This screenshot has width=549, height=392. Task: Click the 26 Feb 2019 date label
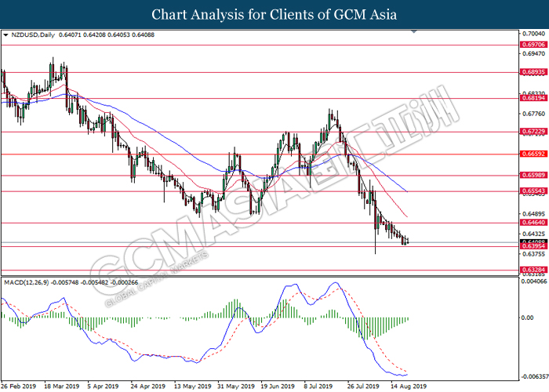tap(19, 387)
